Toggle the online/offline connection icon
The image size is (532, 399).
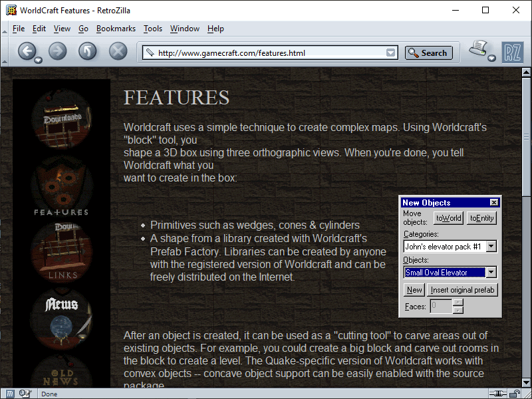tap(497, 394)
